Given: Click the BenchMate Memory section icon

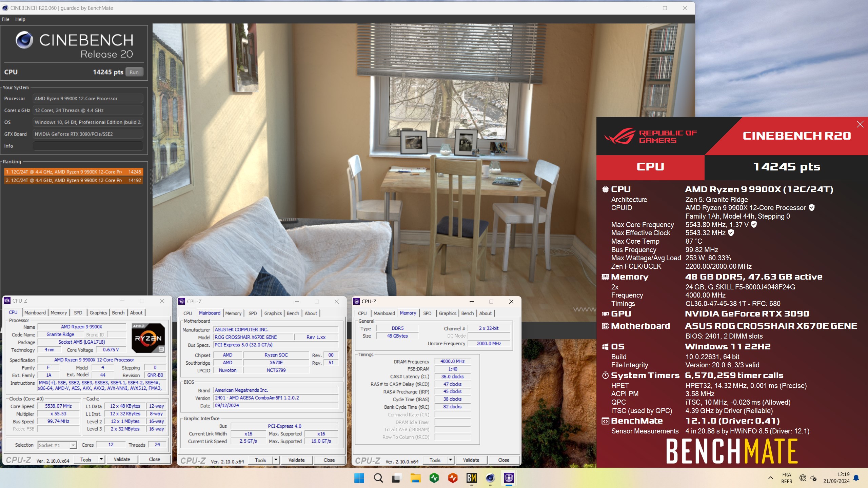Looking at the screenshot, I should [x=605, y=277].
